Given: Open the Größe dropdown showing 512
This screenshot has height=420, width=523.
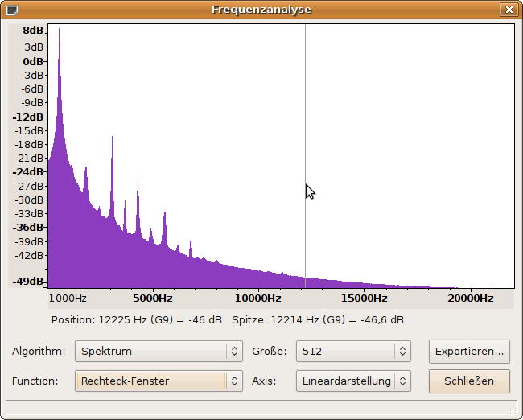Looking at the screenshot, I should coord(353,351).
